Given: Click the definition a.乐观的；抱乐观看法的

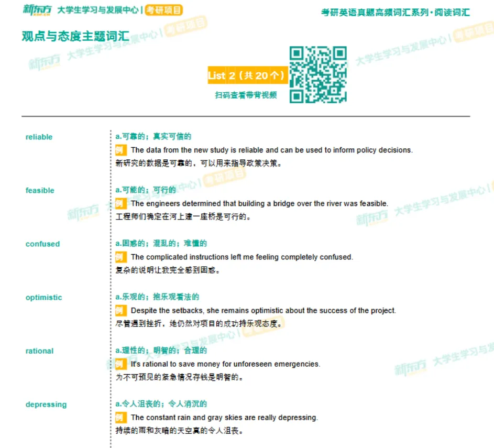Looking at the screenshot, I should tap(157, 297).
